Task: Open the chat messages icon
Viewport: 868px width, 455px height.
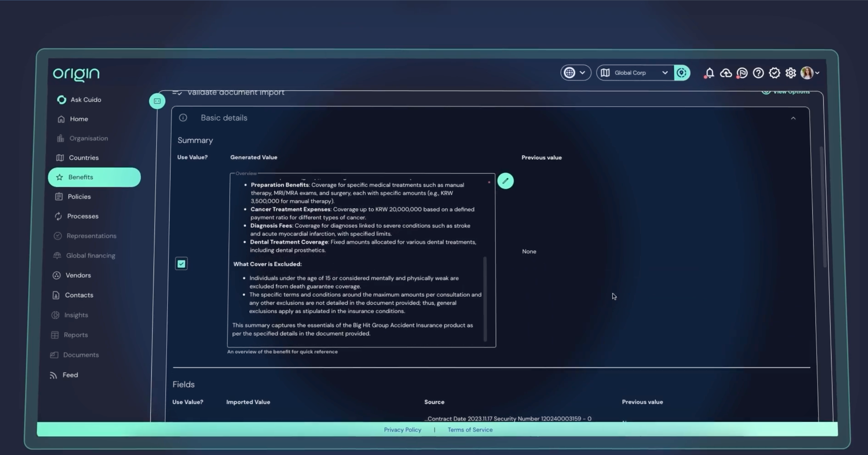Action: [x=742, y=73]
